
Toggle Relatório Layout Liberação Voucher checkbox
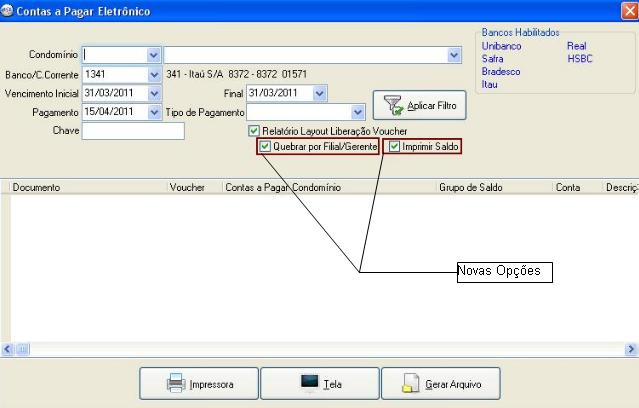pos(254,131)
